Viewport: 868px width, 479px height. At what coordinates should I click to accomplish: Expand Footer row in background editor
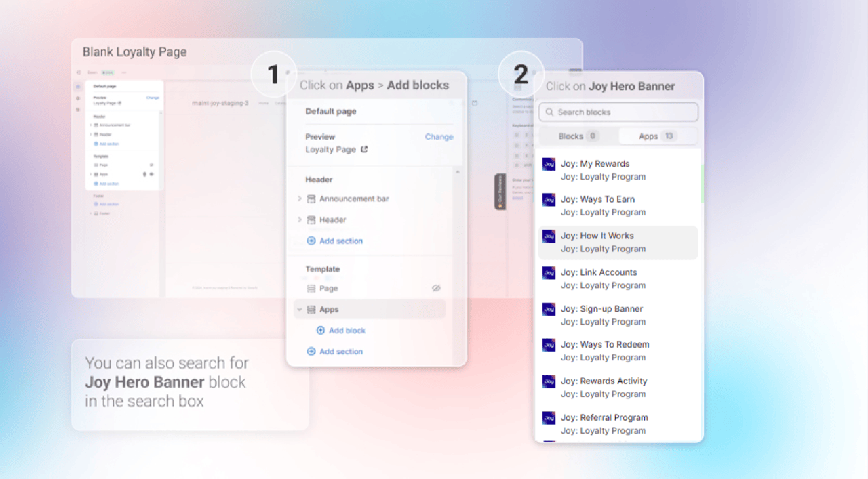point(90,213)
